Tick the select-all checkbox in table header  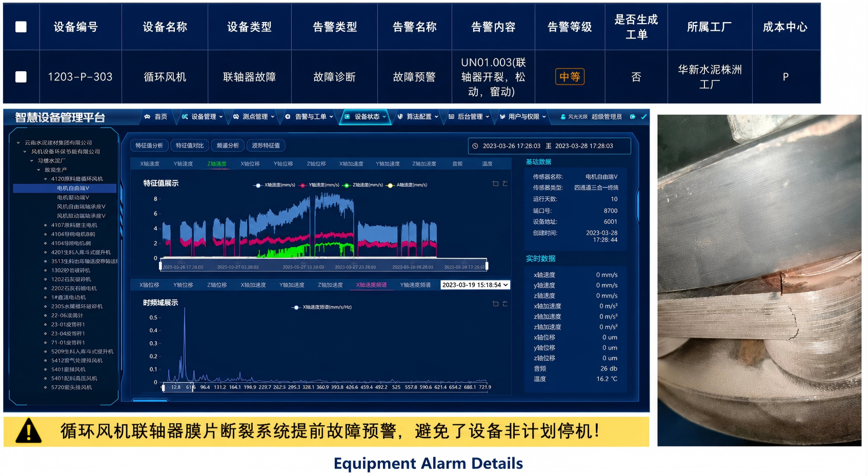pyautogui.click(x=21, y=27)
